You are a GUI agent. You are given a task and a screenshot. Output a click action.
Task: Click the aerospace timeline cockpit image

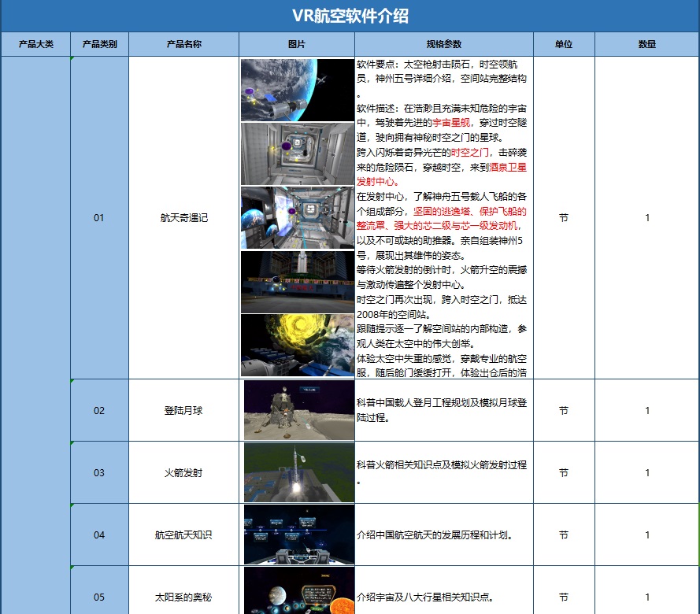[x=299, y=534]
